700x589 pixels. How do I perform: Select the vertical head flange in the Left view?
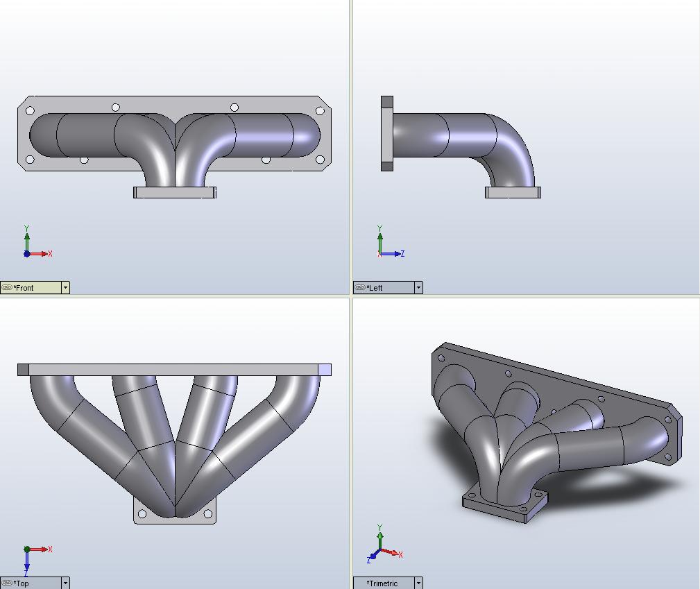387,133
